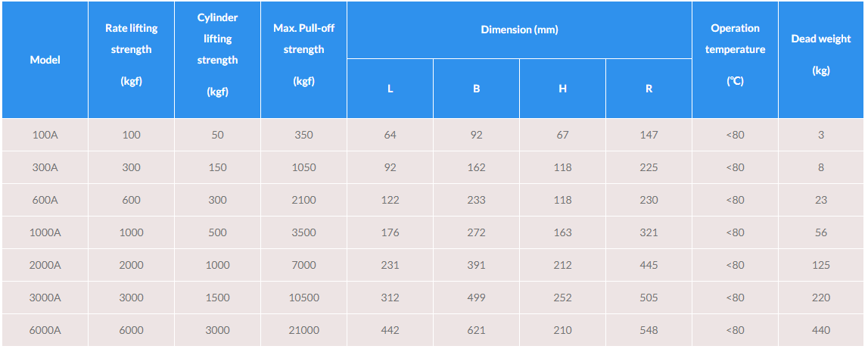Viewport: 868px width, 349px height.
Task: Click the 21000 pull-off strength value
Action: pos(303,330)
